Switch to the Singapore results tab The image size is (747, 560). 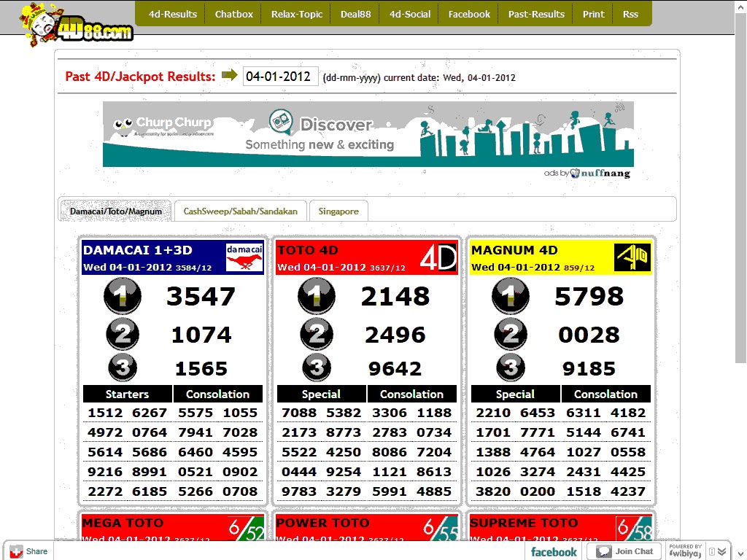(338, 211)
